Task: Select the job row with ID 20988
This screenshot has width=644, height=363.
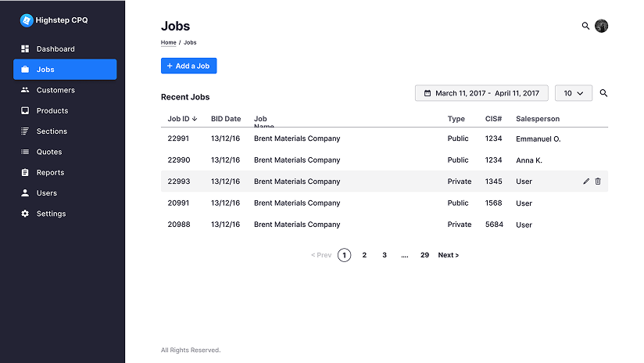Action: (x=178, y=225)
